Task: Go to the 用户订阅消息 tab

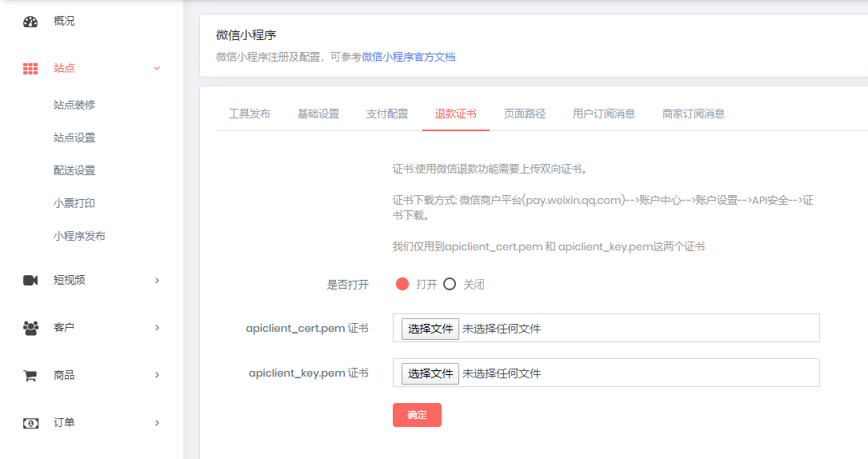Action: [x=603, y=114]
